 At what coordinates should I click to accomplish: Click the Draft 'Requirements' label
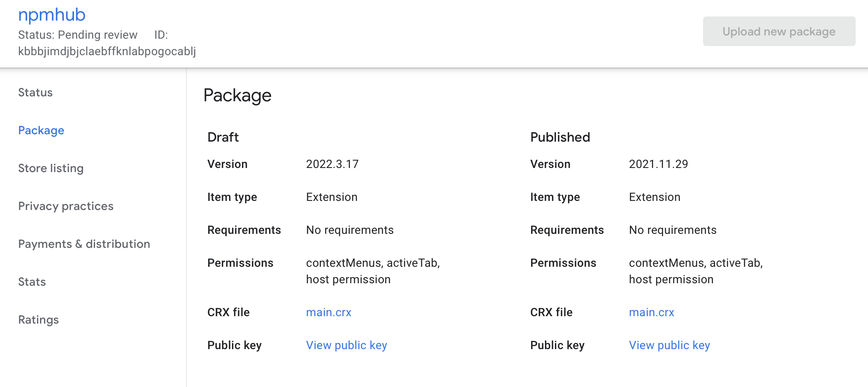[244, 230]
